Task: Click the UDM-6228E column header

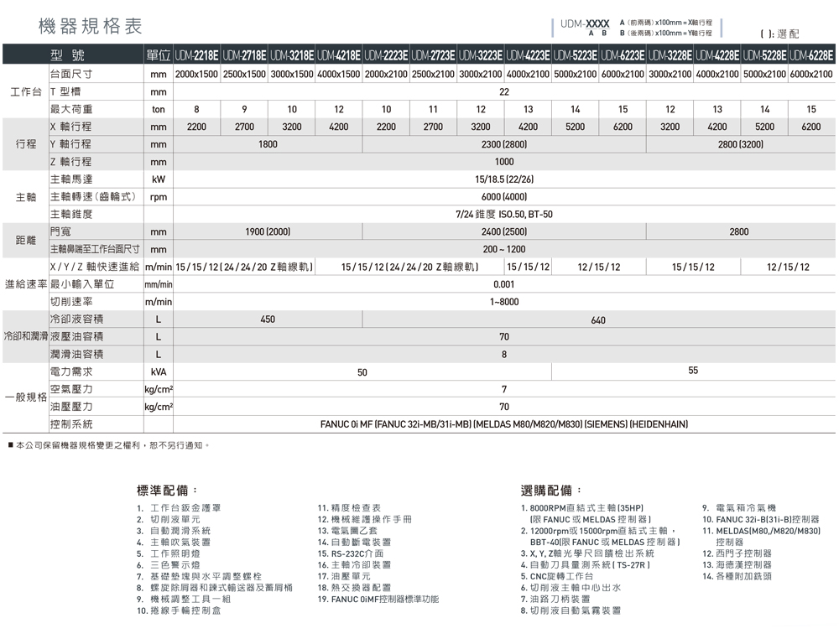Action: (x=811, y=55)
